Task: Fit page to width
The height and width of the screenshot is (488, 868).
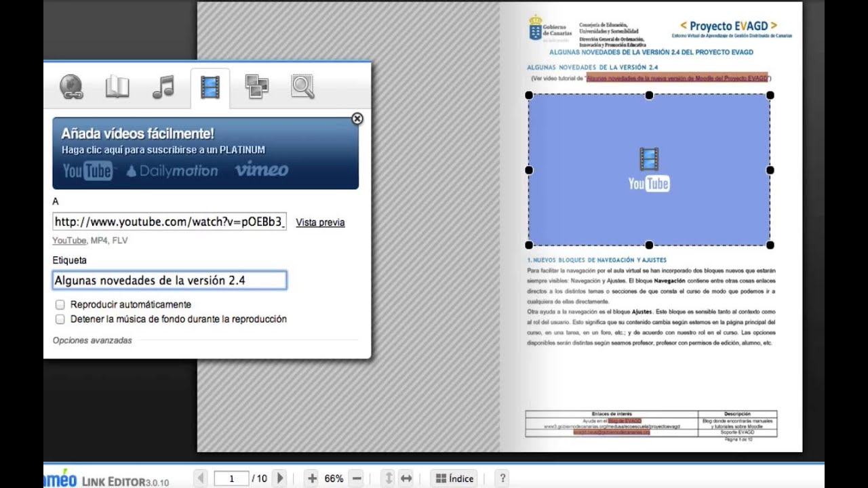Action: [x=406, y=479]
